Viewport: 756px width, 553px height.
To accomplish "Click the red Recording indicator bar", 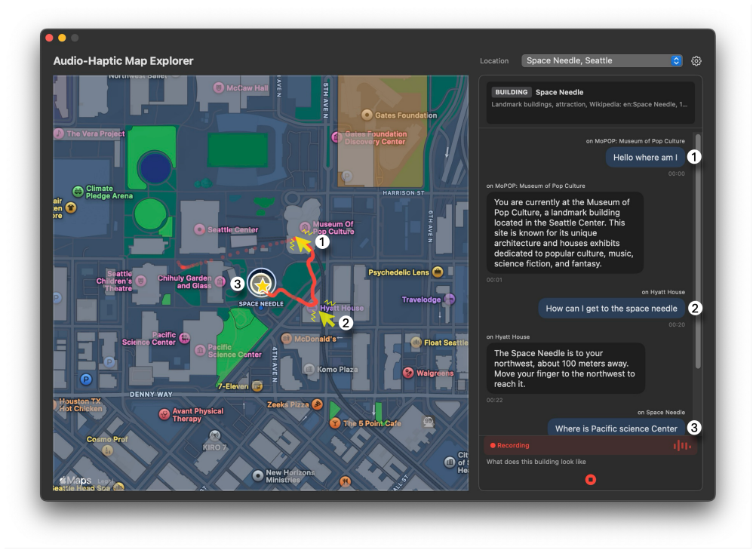I will [x=590, y=445].
